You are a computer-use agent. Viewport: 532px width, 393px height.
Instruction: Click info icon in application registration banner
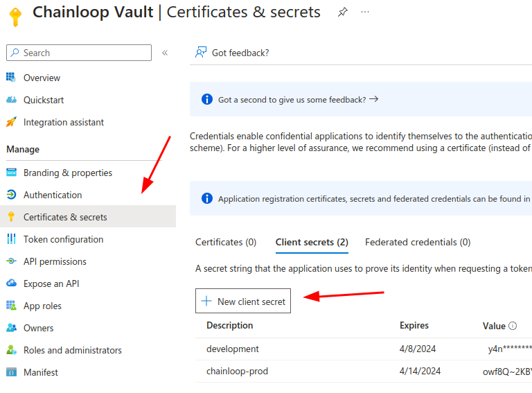click(207, 198)
